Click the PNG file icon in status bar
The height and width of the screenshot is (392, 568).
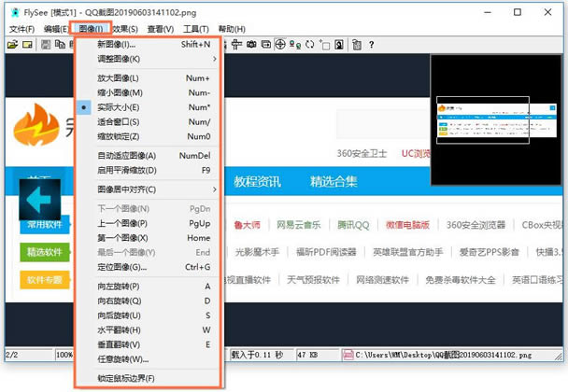(348, 355)
